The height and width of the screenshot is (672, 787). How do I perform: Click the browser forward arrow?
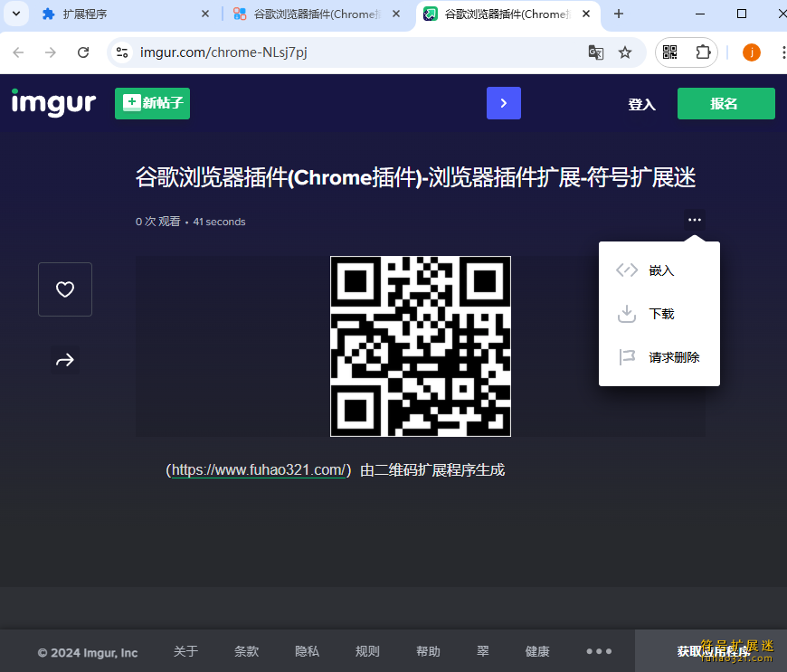(50, 52)
